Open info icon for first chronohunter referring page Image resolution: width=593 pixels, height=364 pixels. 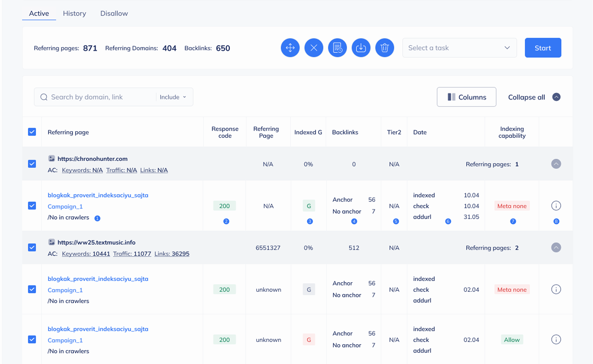tap(556, 206)
